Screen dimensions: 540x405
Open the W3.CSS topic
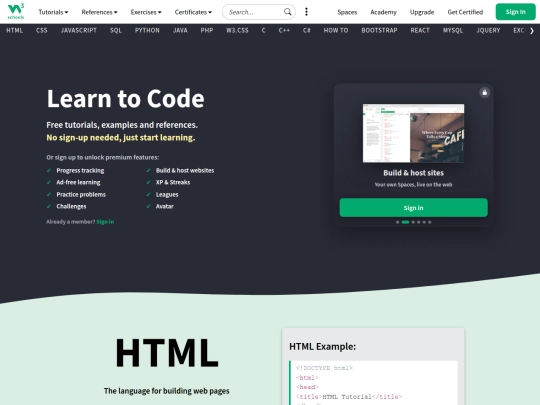click(x=237, y=30)
